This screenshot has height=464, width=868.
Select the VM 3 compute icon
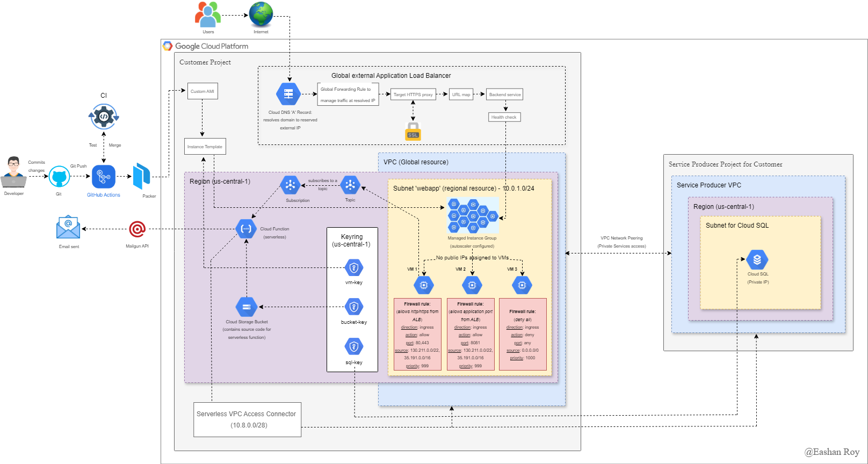pos(522,285)
